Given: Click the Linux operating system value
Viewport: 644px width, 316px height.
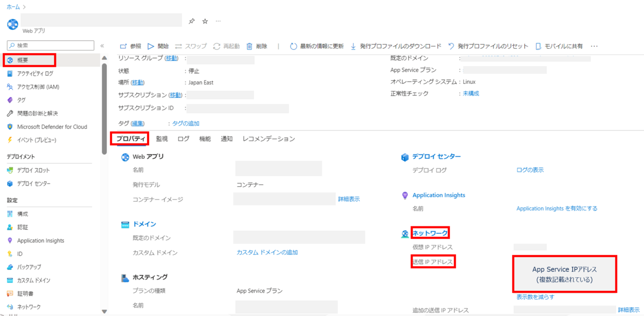Looking at the screenshot, I should click(x=469, y=82).
